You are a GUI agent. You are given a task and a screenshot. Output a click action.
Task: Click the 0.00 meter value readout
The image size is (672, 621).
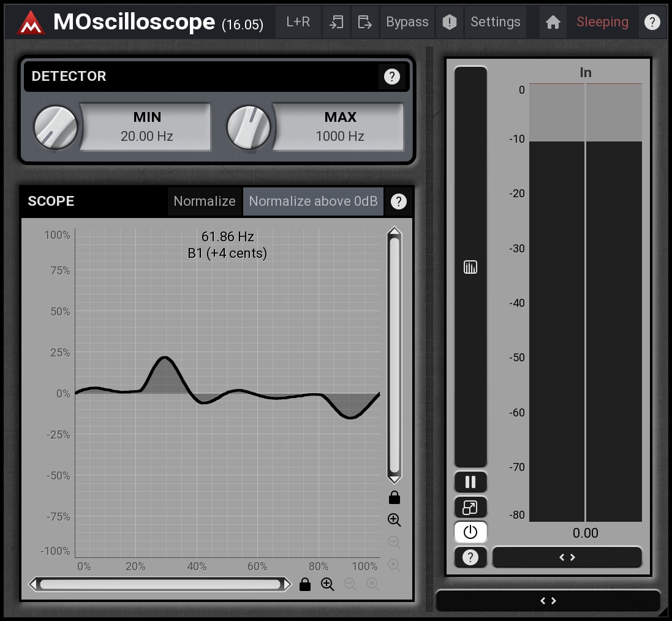586,533
